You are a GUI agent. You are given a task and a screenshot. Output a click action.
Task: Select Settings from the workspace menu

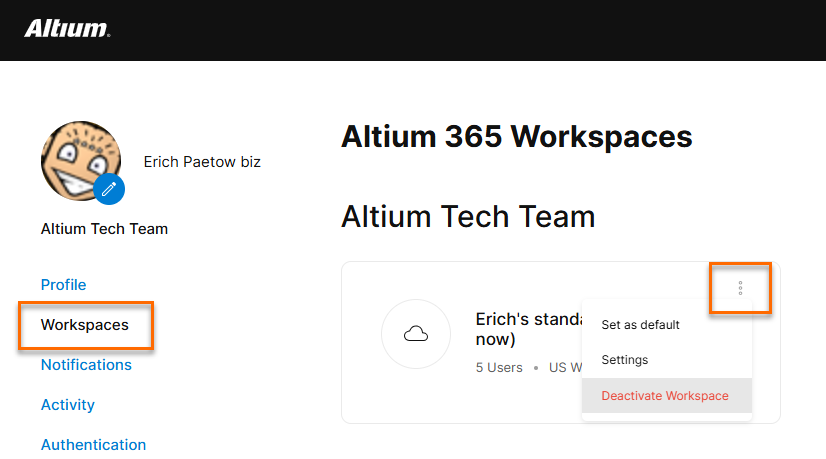(625, 360)
